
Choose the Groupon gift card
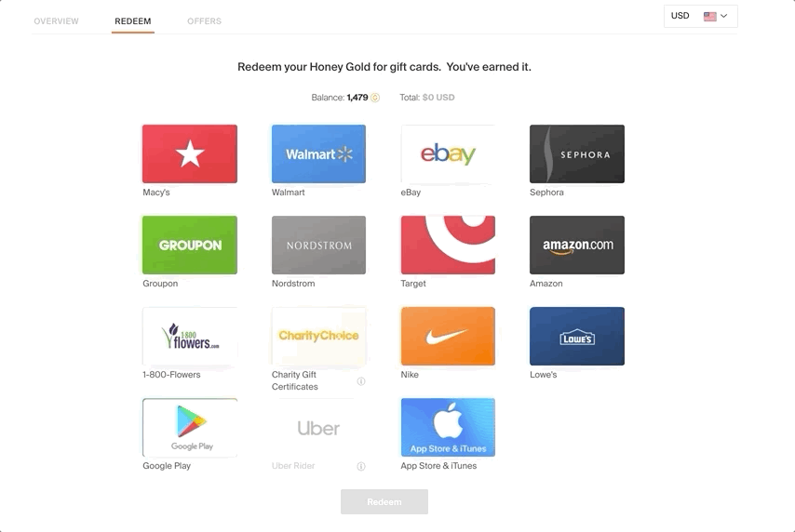click(190, 246)
